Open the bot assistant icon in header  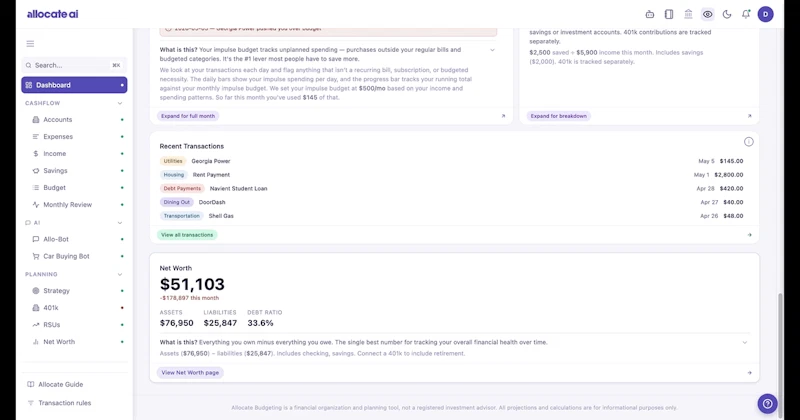pyautogui.click(x=649, y=14)
